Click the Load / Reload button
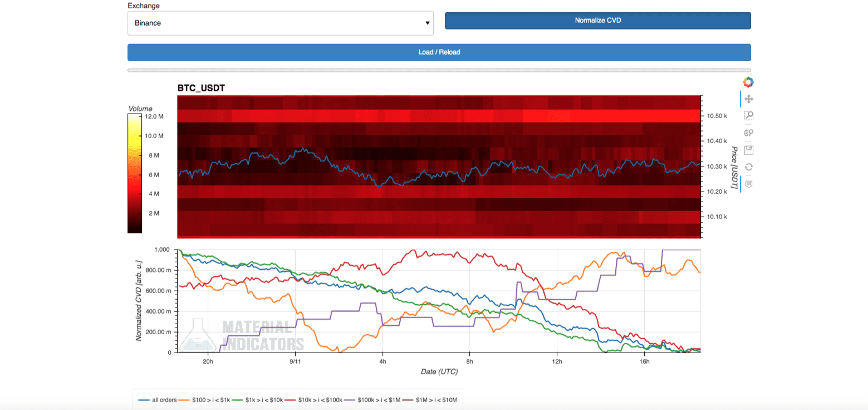The height and width of the screenshot is (410, 868). (x=439, y=52)
